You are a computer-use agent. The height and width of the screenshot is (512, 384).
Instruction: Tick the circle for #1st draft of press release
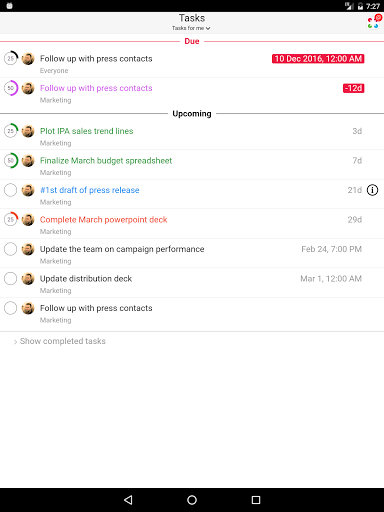[x=10, y=190]
